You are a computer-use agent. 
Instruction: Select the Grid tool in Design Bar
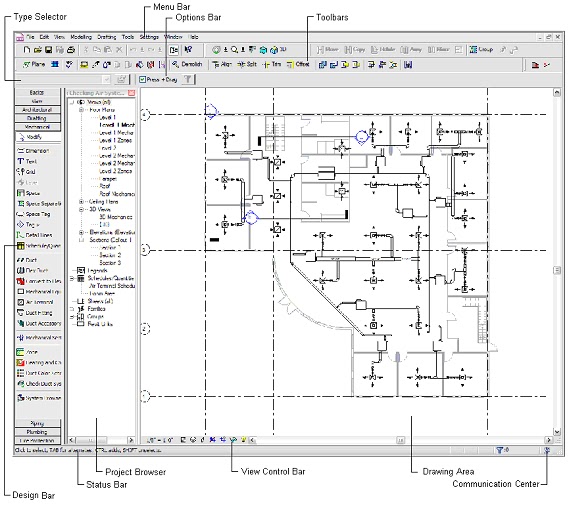26,172
